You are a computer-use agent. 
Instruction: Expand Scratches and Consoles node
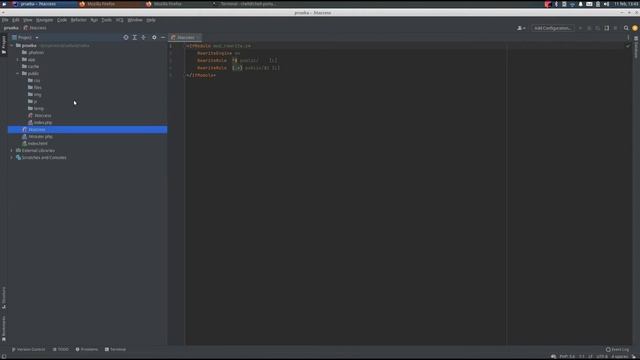point(12,158)
